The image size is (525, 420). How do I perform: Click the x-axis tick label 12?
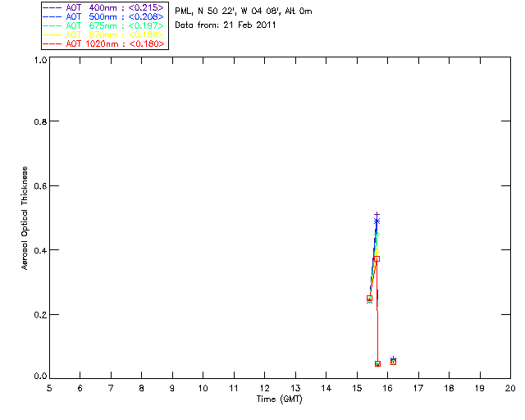[x=264, y=389]
